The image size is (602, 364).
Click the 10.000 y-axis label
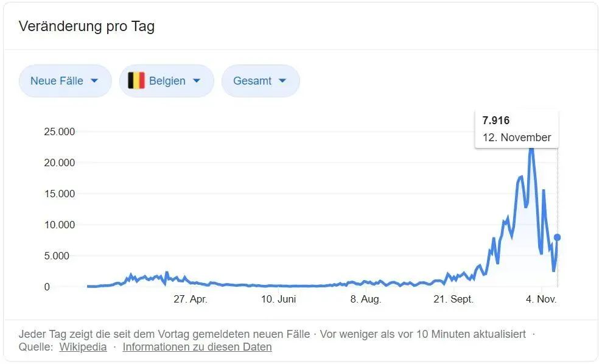pos(60,225)
